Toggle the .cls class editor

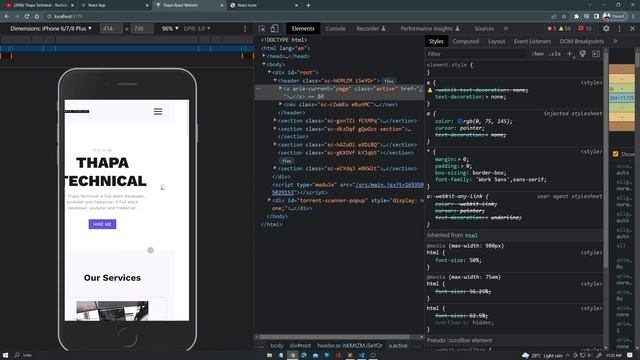point(555,54)
